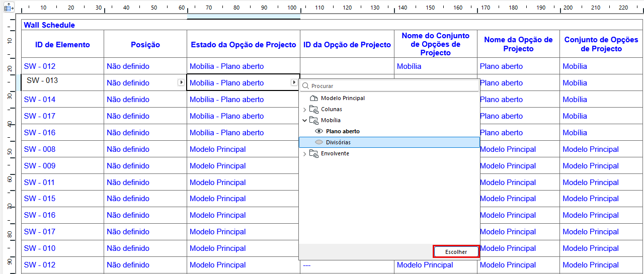Click Conjunto de Opções cell Mobília for SW - 014
This screenshot has width=644, height=274.
point(601,99)
